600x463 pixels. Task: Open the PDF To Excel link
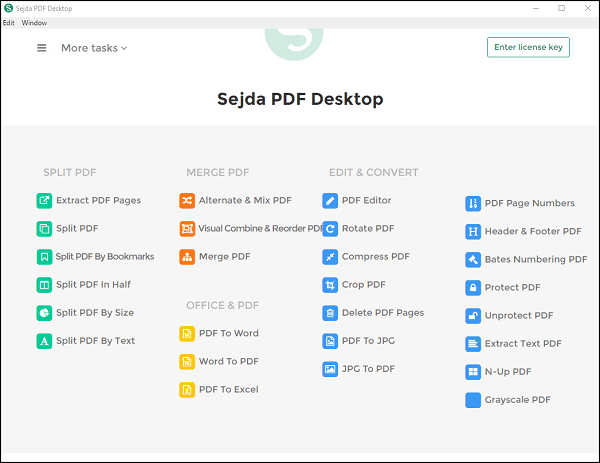tap(229, 389)
